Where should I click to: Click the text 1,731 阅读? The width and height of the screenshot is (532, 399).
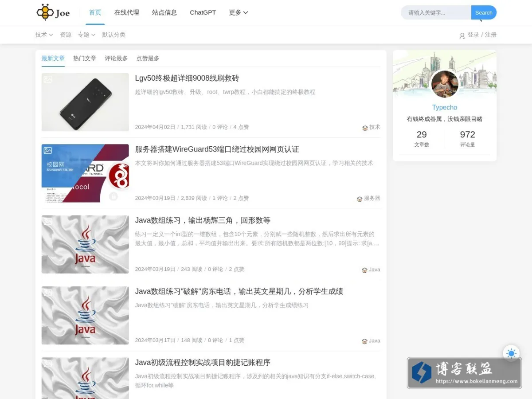(x=194, y=127)
